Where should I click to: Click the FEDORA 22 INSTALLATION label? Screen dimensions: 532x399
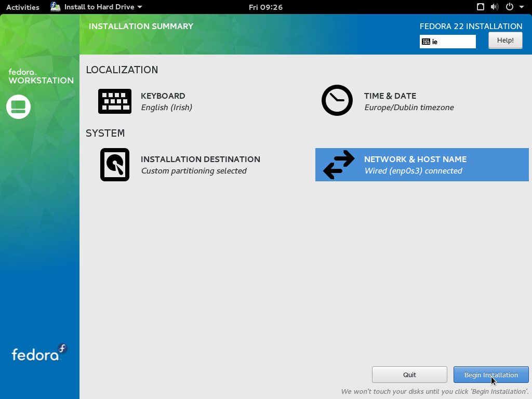click(471, 26)
